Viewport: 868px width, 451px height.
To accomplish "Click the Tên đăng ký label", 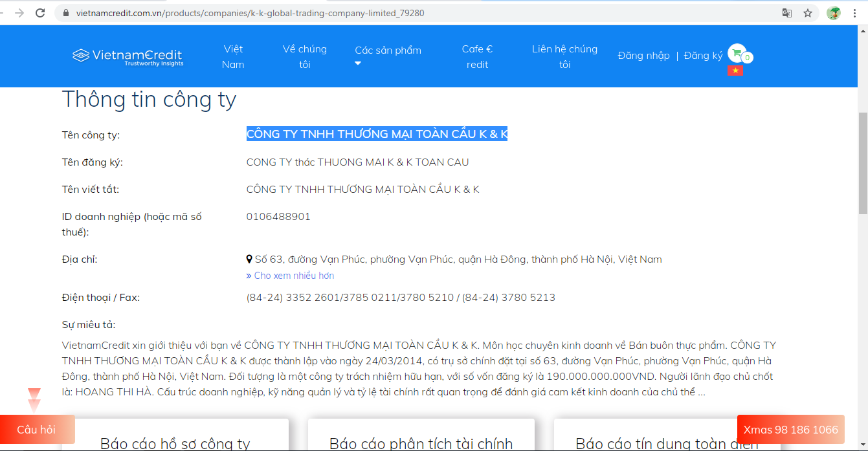I will [93, 162].
